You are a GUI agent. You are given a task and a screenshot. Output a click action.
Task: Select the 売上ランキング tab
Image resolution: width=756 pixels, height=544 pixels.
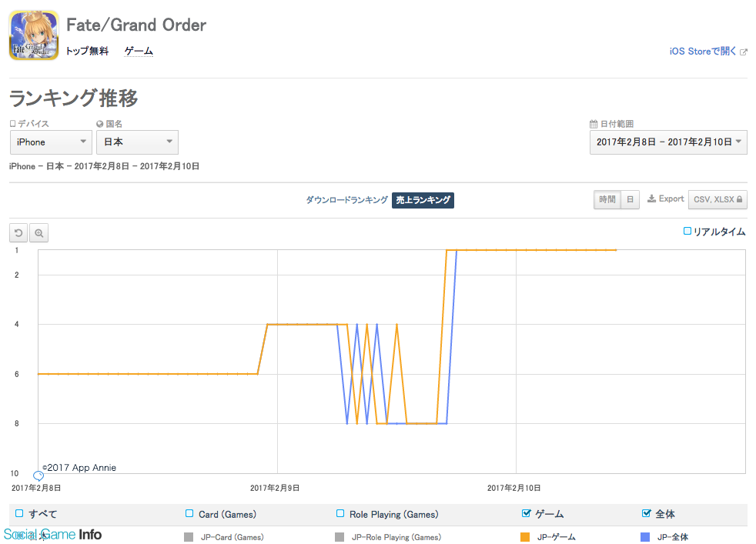click(x=423, y=200)
